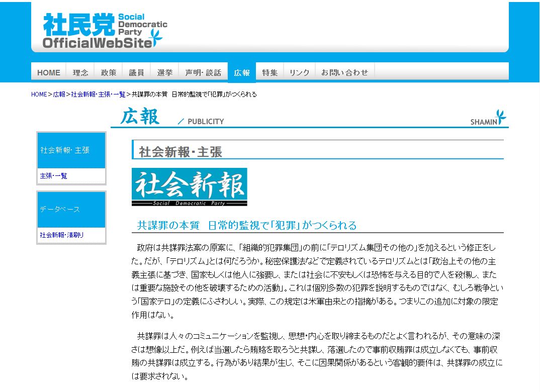The image size is (540, 392).
Task: Open the お問い合わせ contact tab
Action: click(x=345, y=72)
